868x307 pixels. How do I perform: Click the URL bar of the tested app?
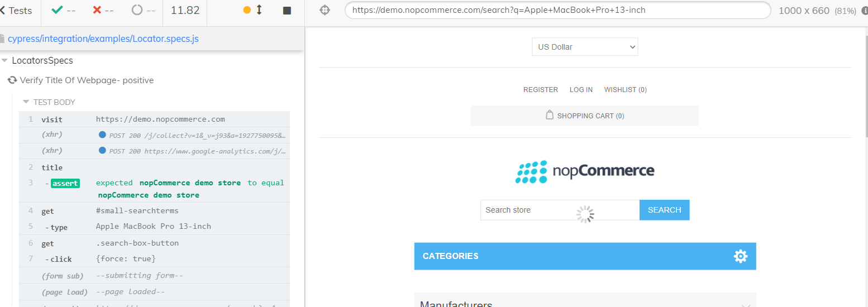coord(557,10)
